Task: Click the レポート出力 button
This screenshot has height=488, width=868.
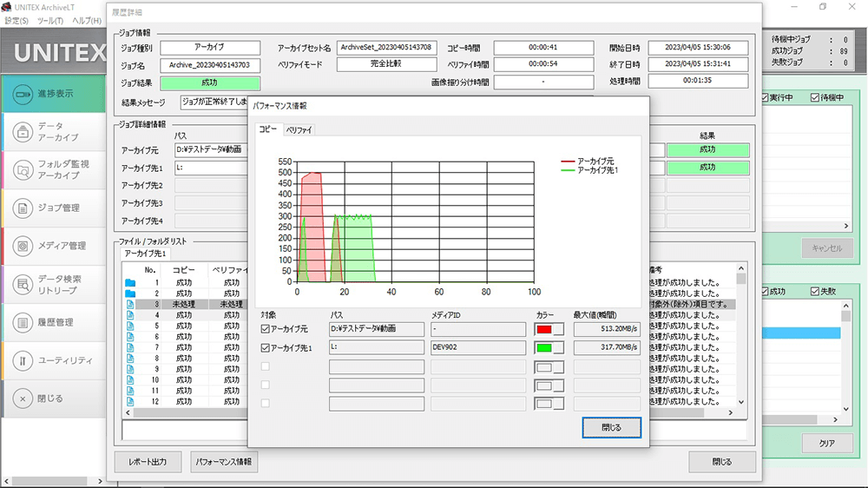Action: click(x=148, y=462)
